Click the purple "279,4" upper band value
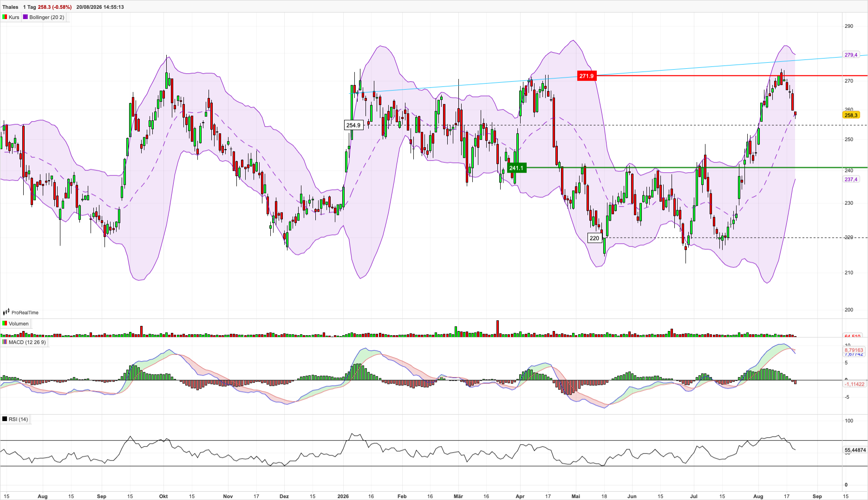This screenshot has height=500, width=868. (x=851, y=55)
